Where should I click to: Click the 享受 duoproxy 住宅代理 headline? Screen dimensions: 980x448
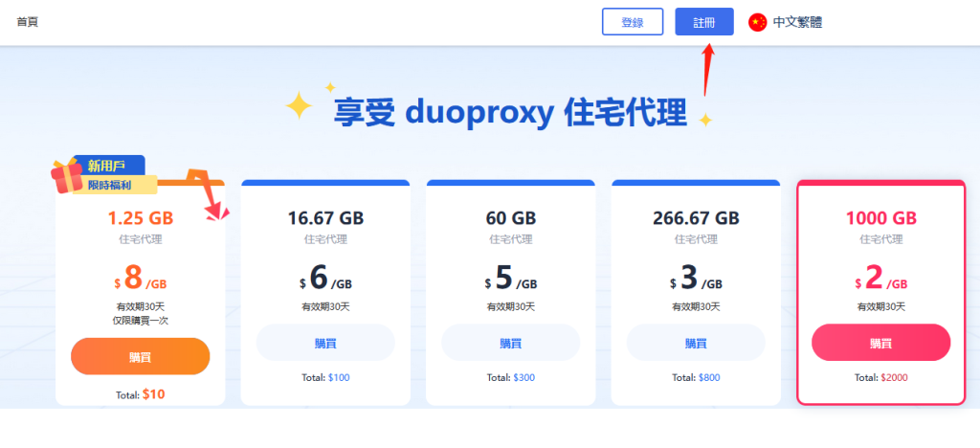coord(510,113)
